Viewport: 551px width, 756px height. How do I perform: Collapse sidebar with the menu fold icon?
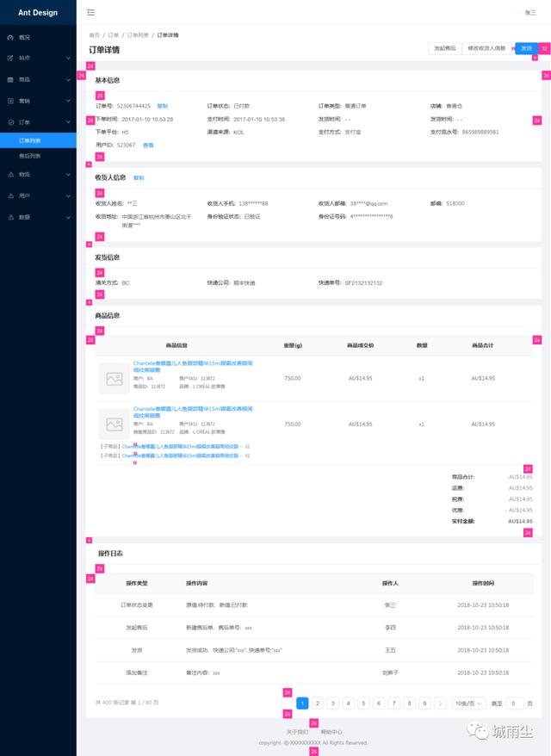[x=91, y=13]
